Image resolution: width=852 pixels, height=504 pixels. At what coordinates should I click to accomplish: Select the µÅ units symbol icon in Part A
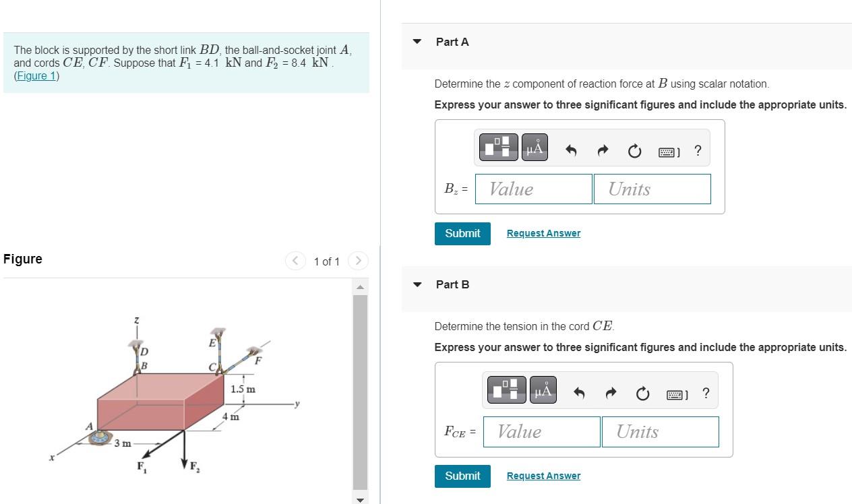[x=534, y=147]
